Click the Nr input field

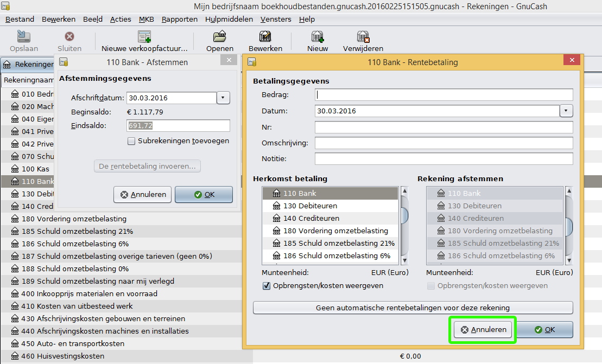click(x=444, y=127)
